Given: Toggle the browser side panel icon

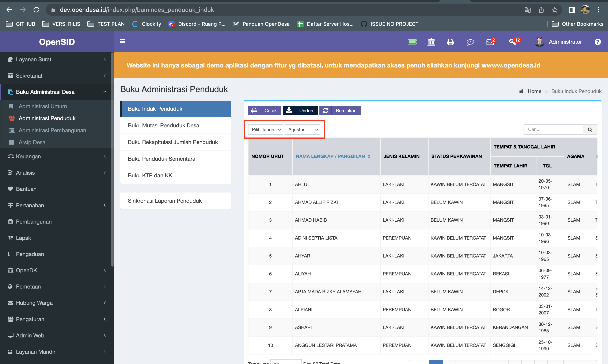Looking at the screenshot, I should tap(571, 10).
